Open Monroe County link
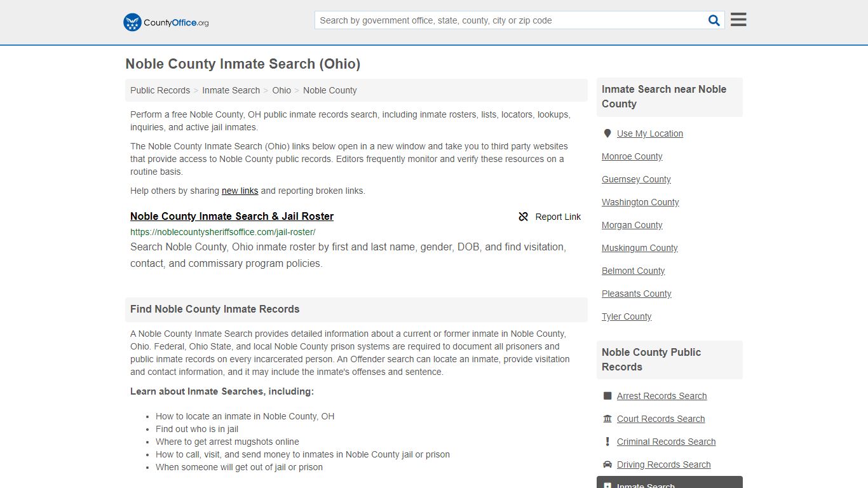Viewport: 868px width, 488px height. (632, 156)
